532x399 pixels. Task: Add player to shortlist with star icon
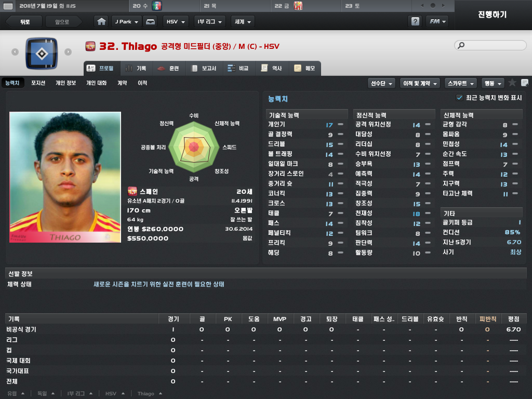tap(512, 83)
